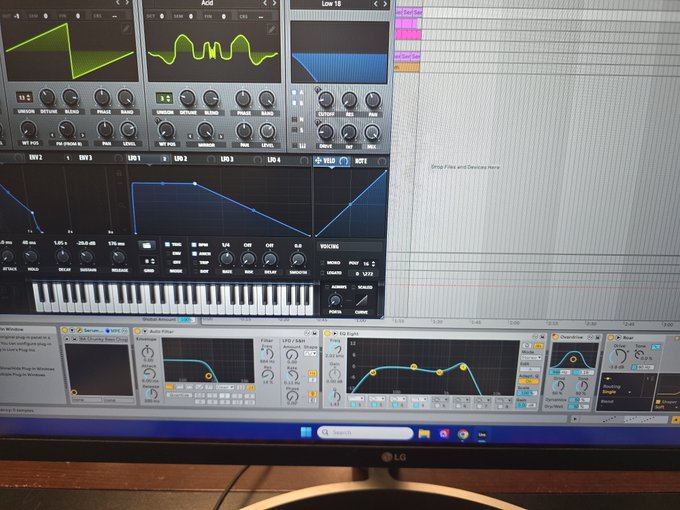Image resolution: width=680 pixels, height=510 pixels.
Task: Toggle Auto Filter device activator
Action: pos(138,331)
